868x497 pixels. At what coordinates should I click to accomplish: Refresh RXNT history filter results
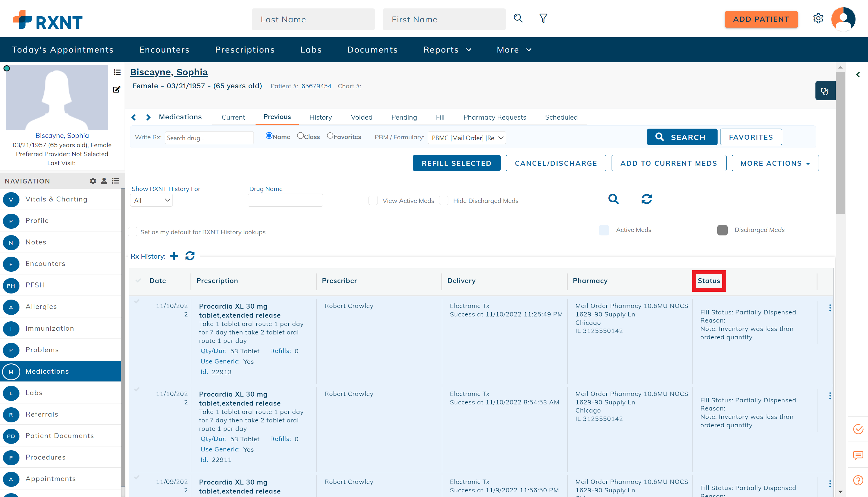pyautogui.click(x=646, y=199)
